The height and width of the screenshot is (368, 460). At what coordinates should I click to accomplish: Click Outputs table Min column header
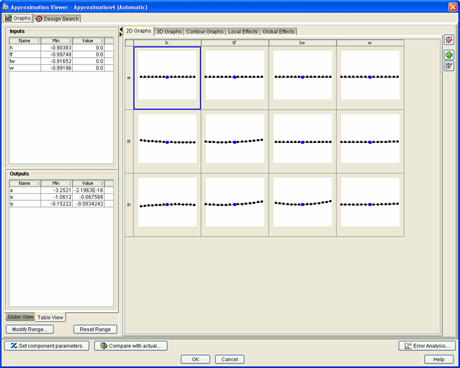[56, 183]
